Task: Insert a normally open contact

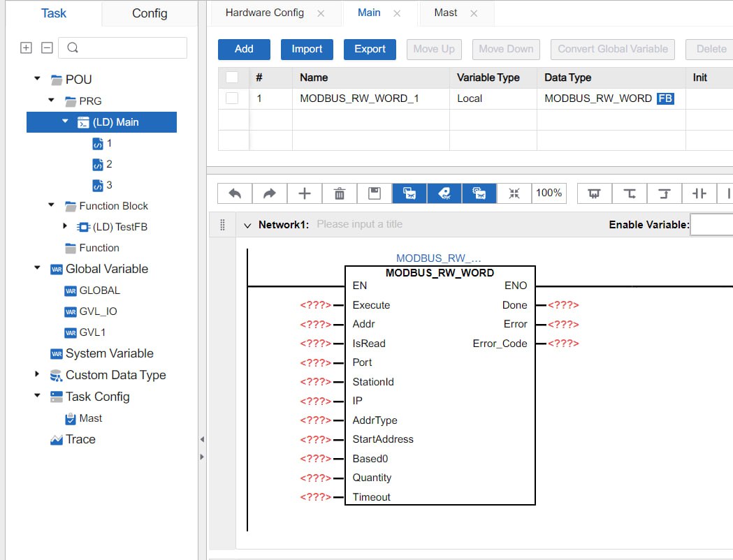Action: (699, 193)
